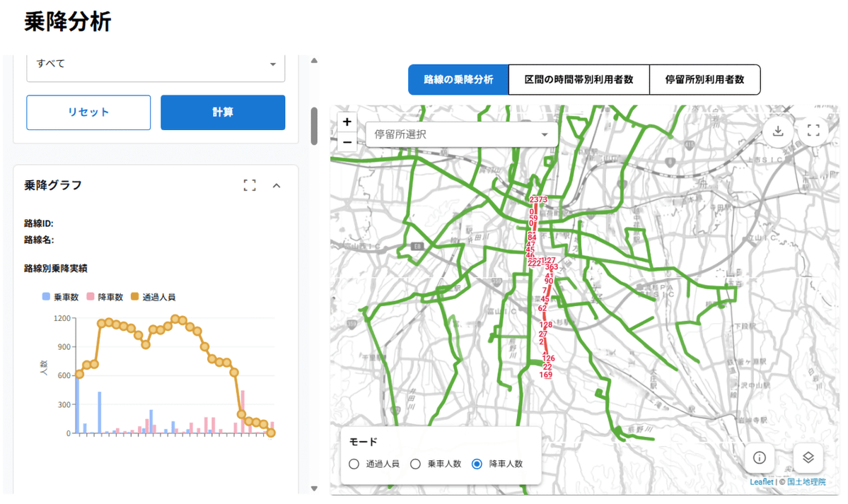Image resolution: width=848 pixels, height=504 pixels.
Task: Switch to 路線の乗降分析 tab
Action: [458, 79]
